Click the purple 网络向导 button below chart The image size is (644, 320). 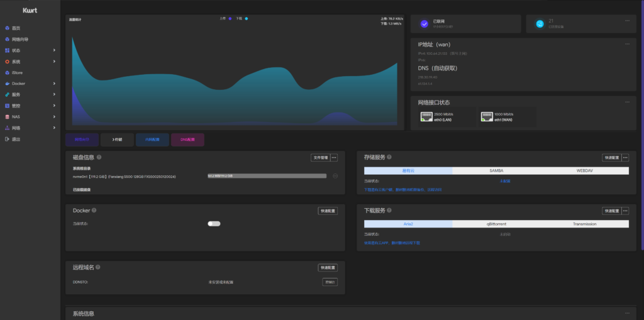[82, 140]
